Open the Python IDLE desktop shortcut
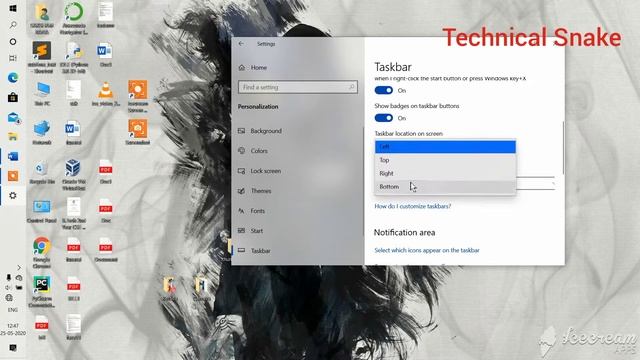This screenshot has width=640, height=360. [74, 57]
